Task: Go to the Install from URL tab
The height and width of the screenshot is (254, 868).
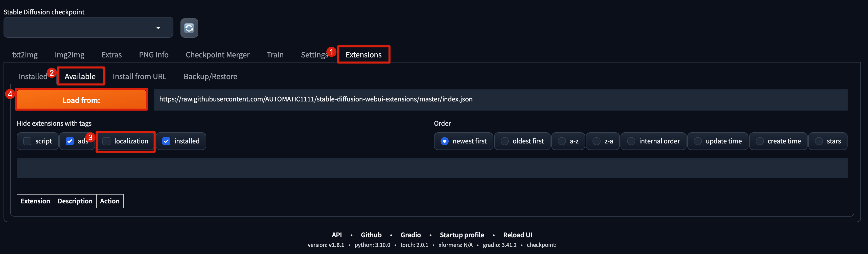Action: point(139,77)
